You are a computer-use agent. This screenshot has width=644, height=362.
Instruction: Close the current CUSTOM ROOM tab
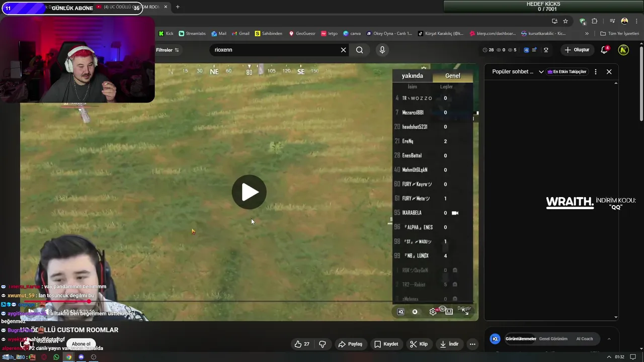pos(166,7)
